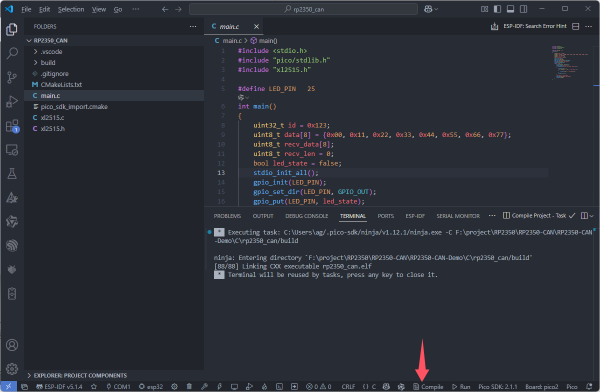Open the File menu
This screenshot has width=600, height=392.
[26, 9]
